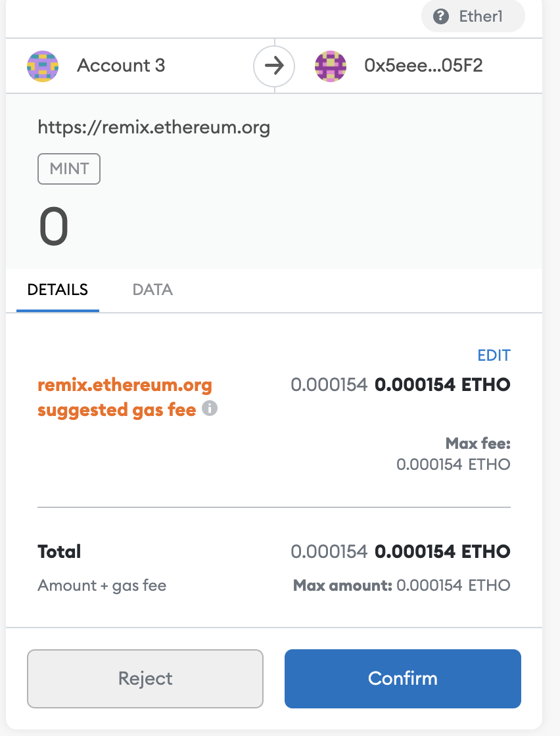The width and height of the screenshot is (560, 736).
Task: Reject the transaction request
Action: [145, 679]
